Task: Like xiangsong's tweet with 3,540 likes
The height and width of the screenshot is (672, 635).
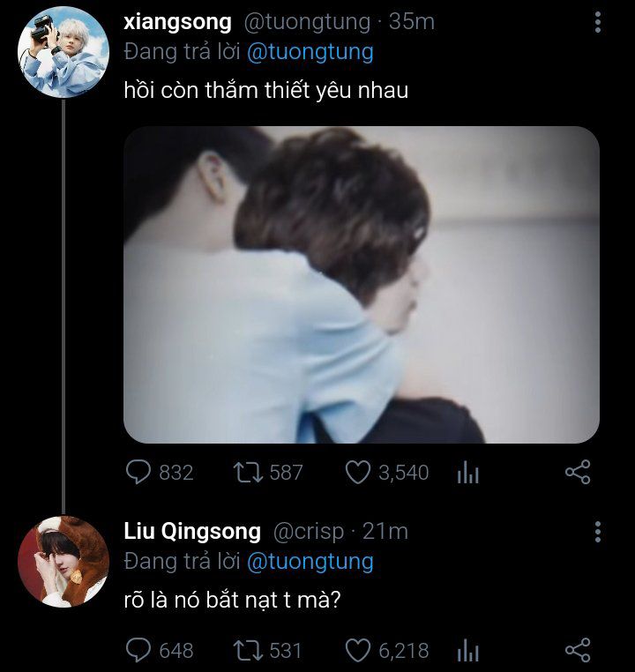Action: [x=357, y=473]
